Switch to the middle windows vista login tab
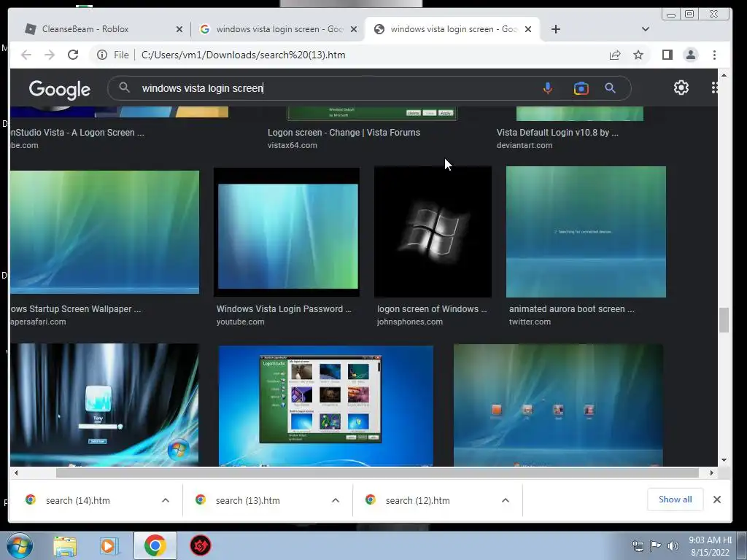Image resolution: width=747 pixels, height=560 pixels. coord(278,29)
